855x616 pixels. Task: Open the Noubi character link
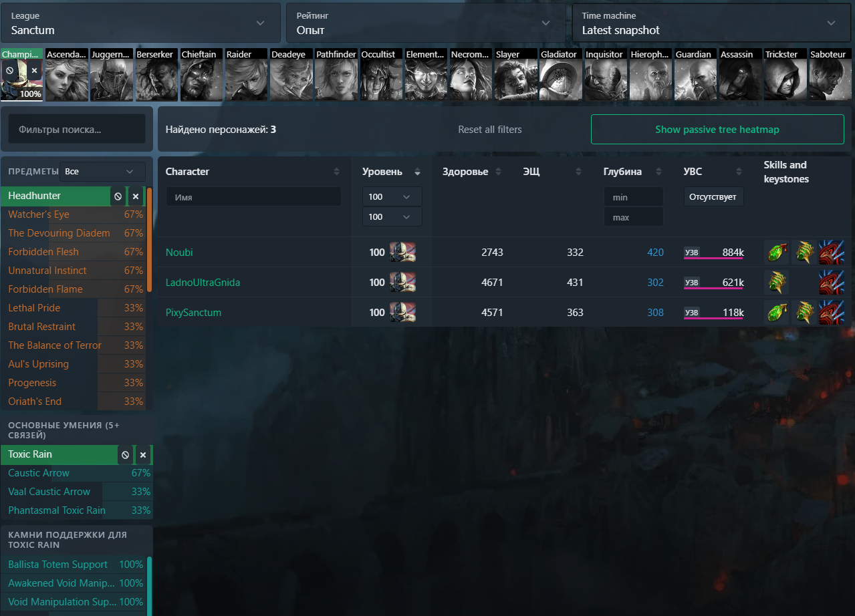click(x=179, y=253)
